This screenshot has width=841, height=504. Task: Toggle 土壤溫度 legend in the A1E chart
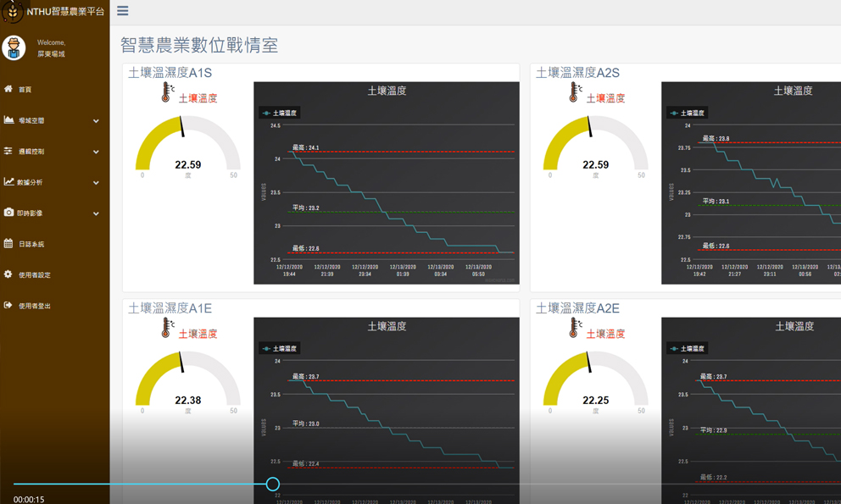[280, 348]
